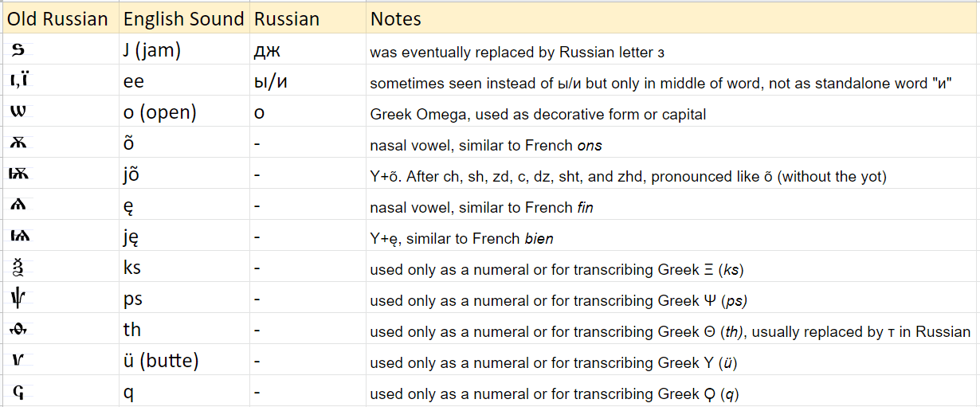Select the Greek Omega glyph cell
The width and height of the screenshot is (980, 407).
pyautogui.click(x=18, y=112)
